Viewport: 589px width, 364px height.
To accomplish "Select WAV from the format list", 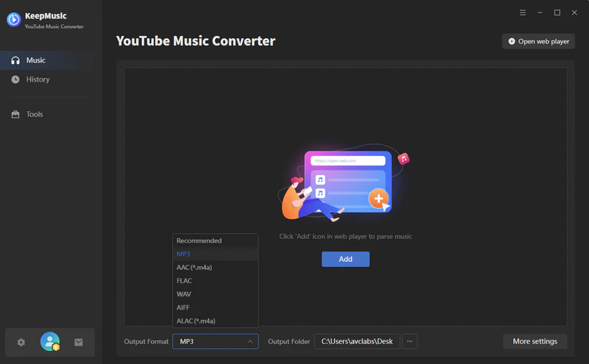I will [x=184, y=294].
